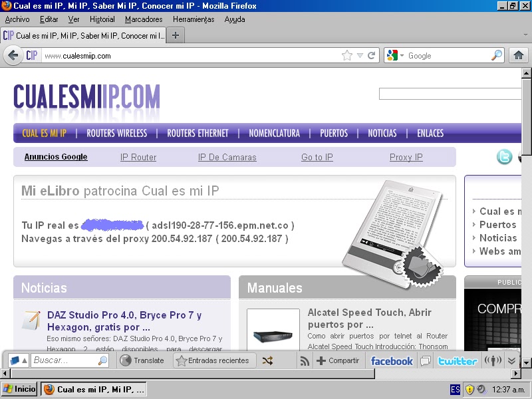
Task: Click the ES language indicator in tray
Action: tap(456, 389)
